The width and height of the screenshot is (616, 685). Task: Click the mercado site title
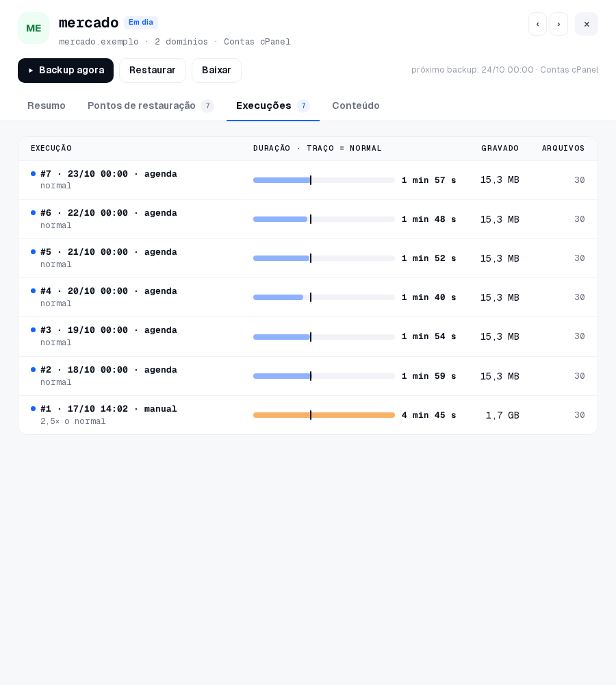pyautogui.click(x=88, y=23)
